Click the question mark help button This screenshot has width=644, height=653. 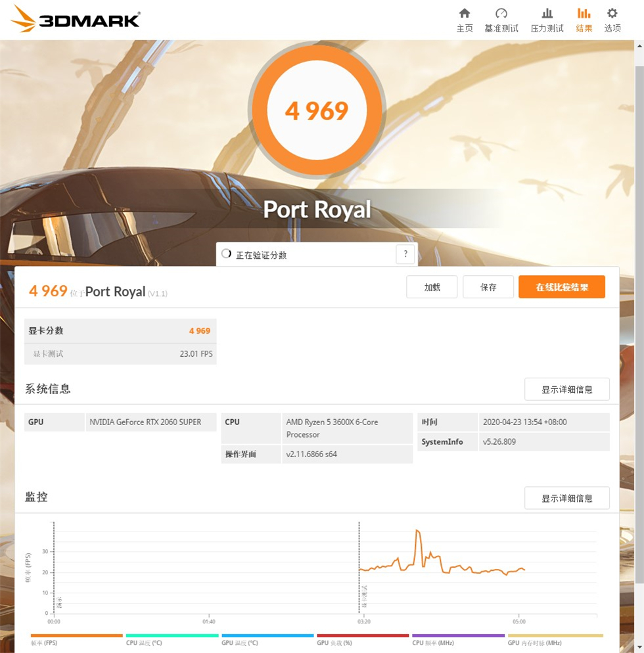point(405,254)
